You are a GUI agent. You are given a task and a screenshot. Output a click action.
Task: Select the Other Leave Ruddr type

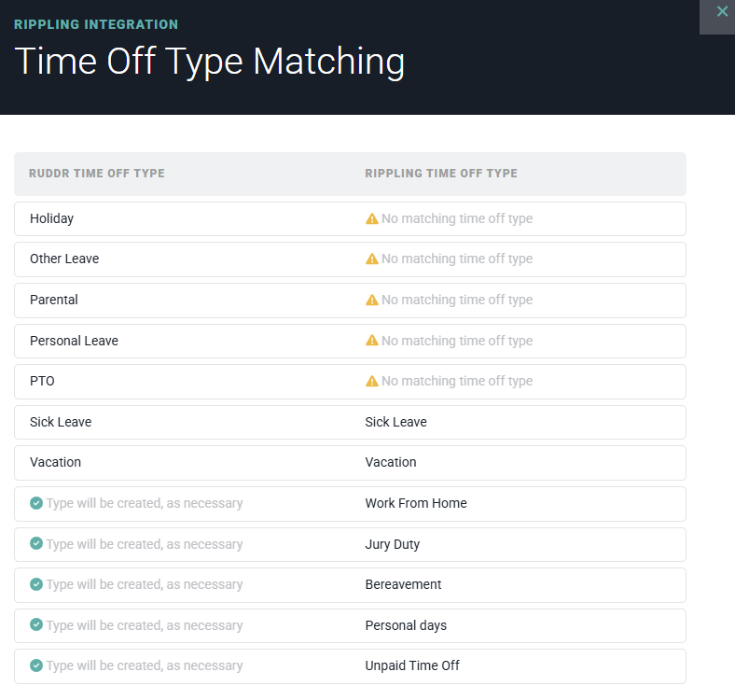tap(64, 259)
